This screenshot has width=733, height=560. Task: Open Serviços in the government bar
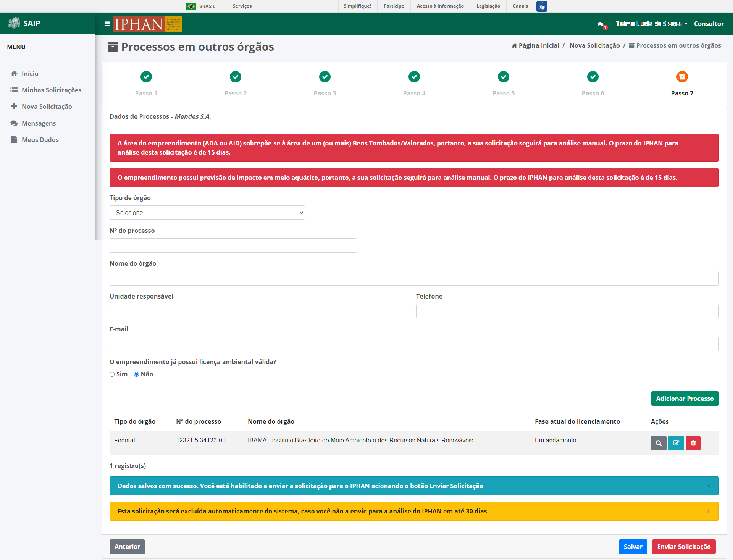click(x=242, y=6)
